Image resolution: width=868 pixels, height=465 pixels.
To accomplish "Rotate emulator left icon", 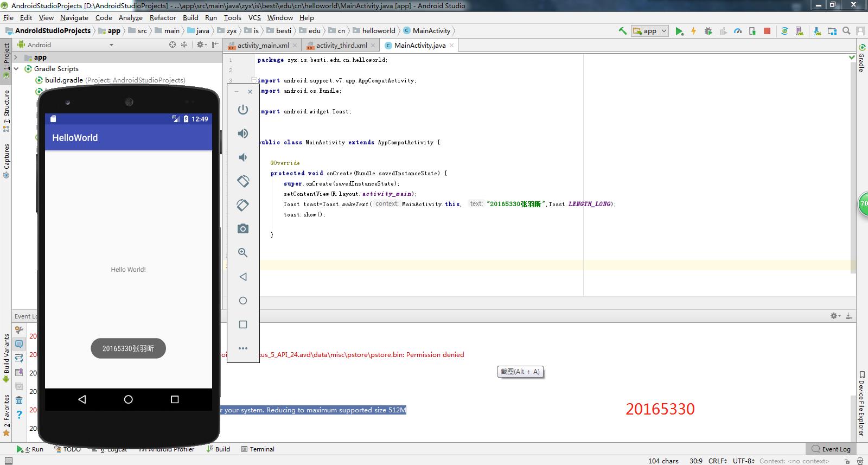I will point(243,181).
